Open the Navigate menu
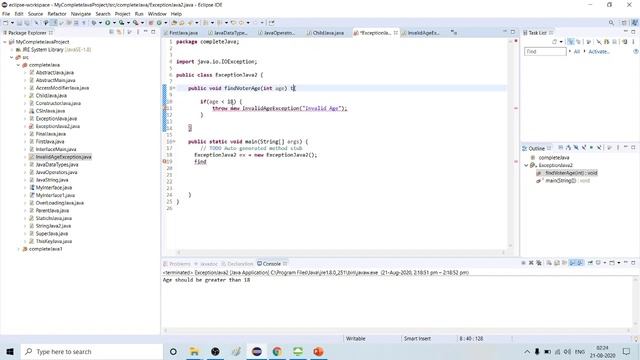640x360 pixels. click(81, 14)
